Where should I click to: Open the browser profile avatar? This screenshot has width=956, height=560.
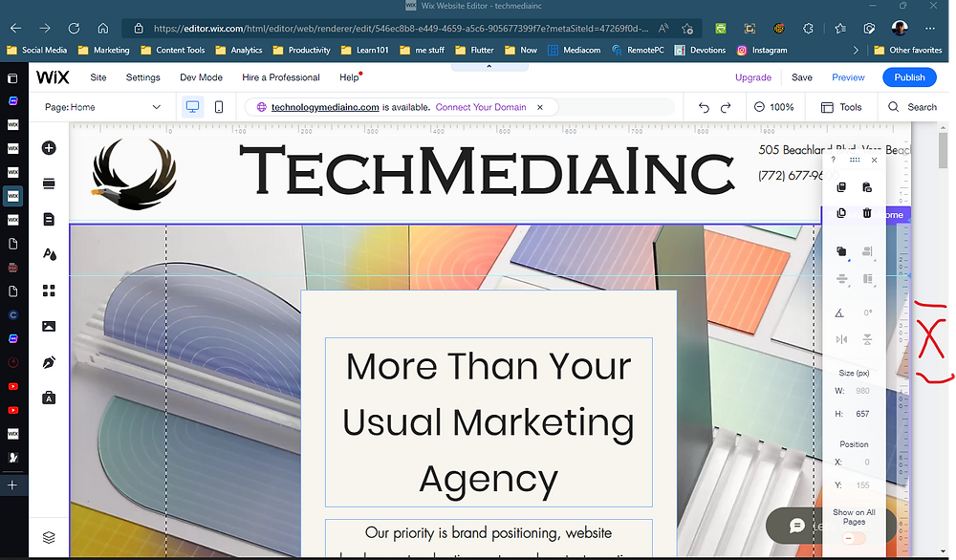pyautogui.click(x=900, y=28)
